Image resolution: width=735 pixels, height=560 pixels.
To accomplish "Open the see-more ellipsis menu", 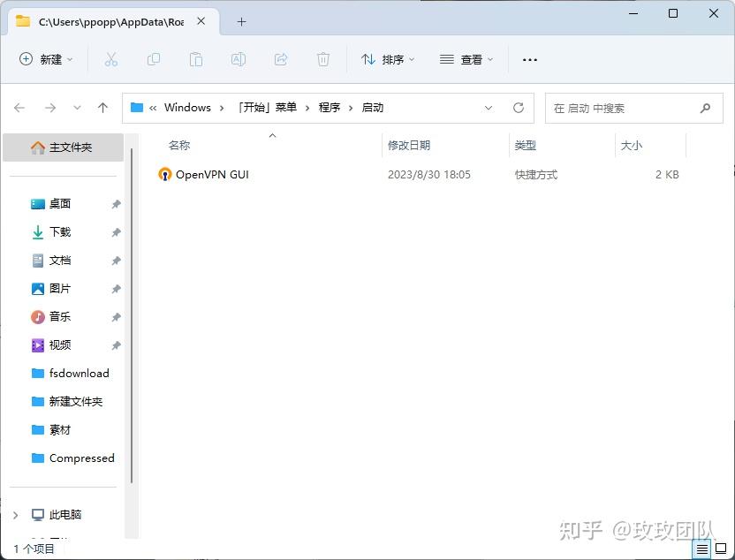I will pos(529,59).
